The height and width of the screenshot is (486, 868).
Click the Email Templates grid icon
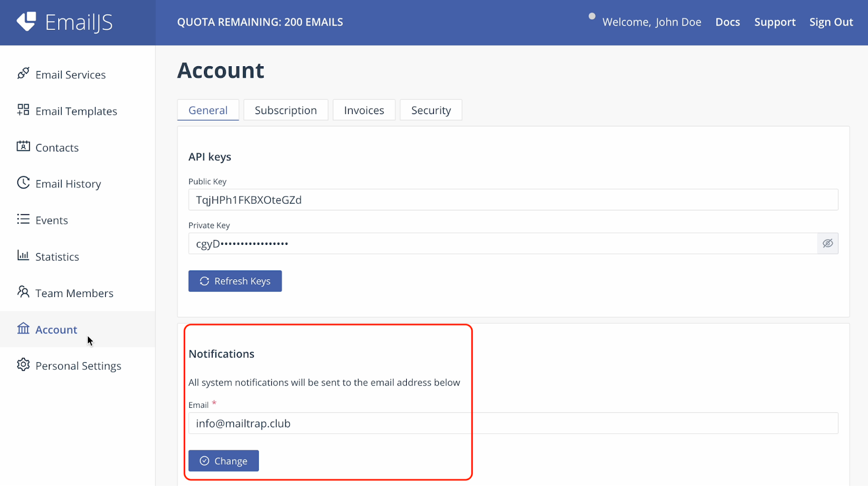[23, 110]
